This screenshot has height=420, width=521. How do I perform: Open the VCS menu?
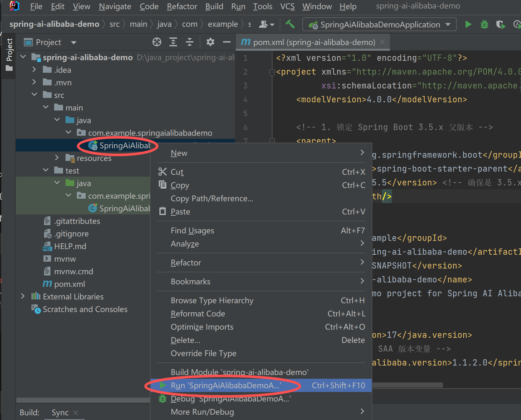tap(288, 6)
